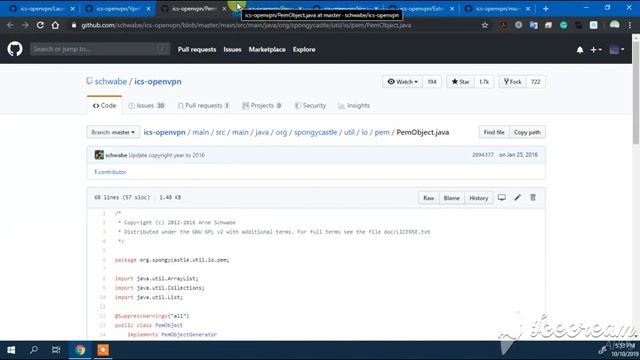Open the ics-openvpn repository title link
640x360 pixels.
point(158,82)
